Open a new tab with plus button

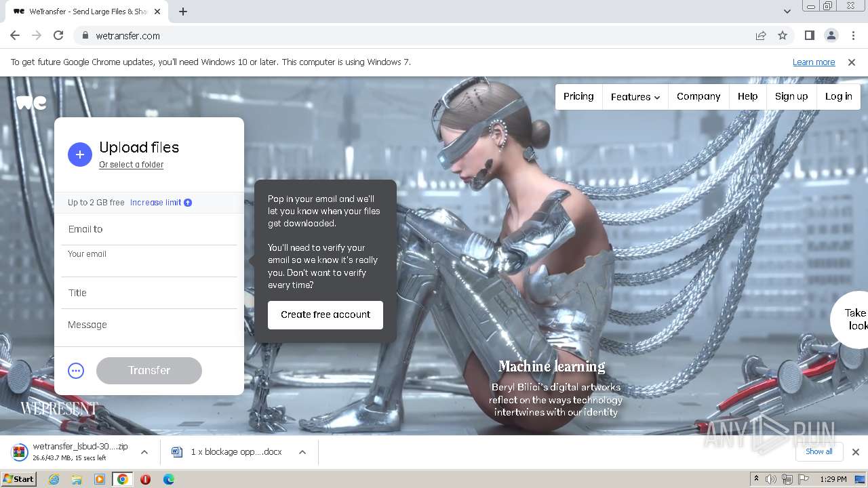point(183,12)
